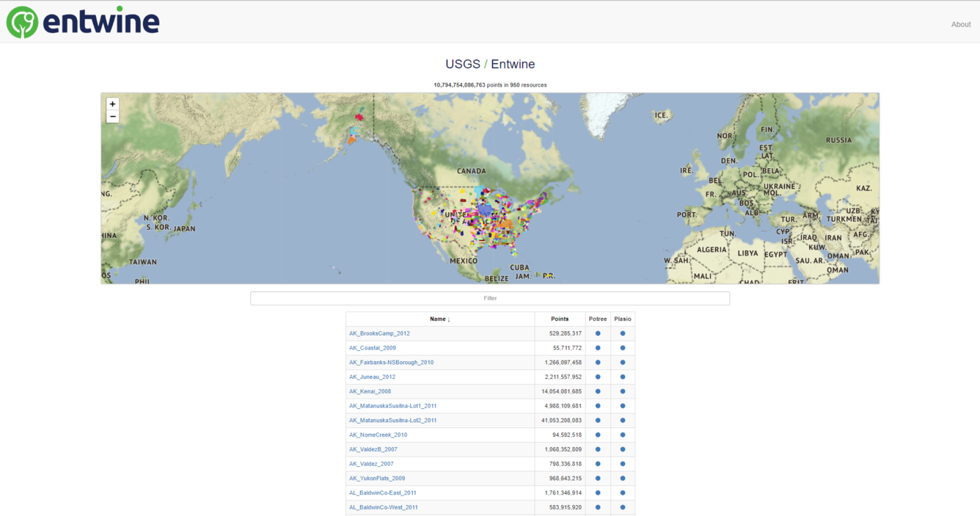Click the Potree column header
The image size is (980, 516).
598,319
